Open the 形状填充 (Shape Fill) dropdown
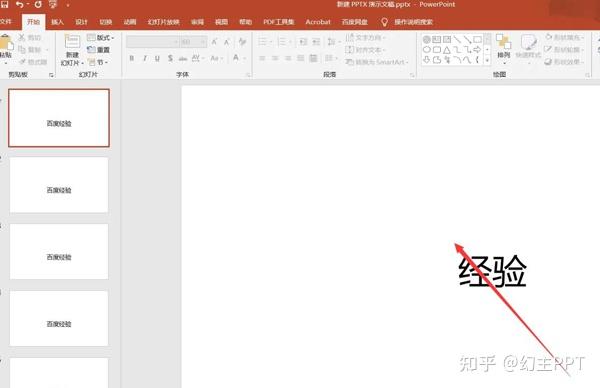The image size is (600, 388). pos(564,37)
